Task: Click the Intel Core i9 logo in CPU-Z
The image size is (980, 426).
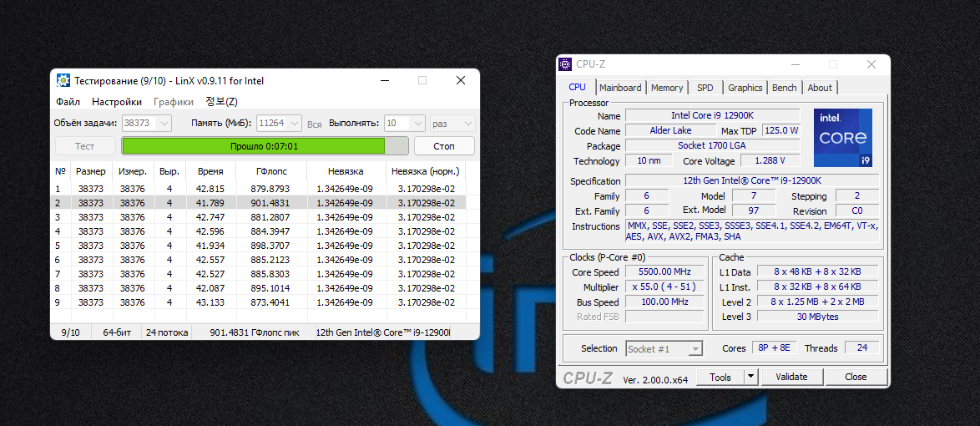Action: pyautogui.click(x=842, y=138)
